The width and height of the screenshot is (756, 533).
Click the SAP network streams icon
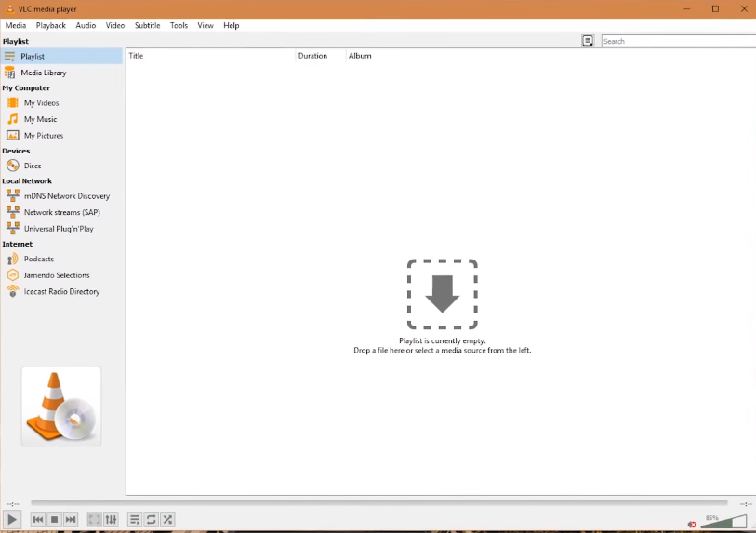coord(13,212)
